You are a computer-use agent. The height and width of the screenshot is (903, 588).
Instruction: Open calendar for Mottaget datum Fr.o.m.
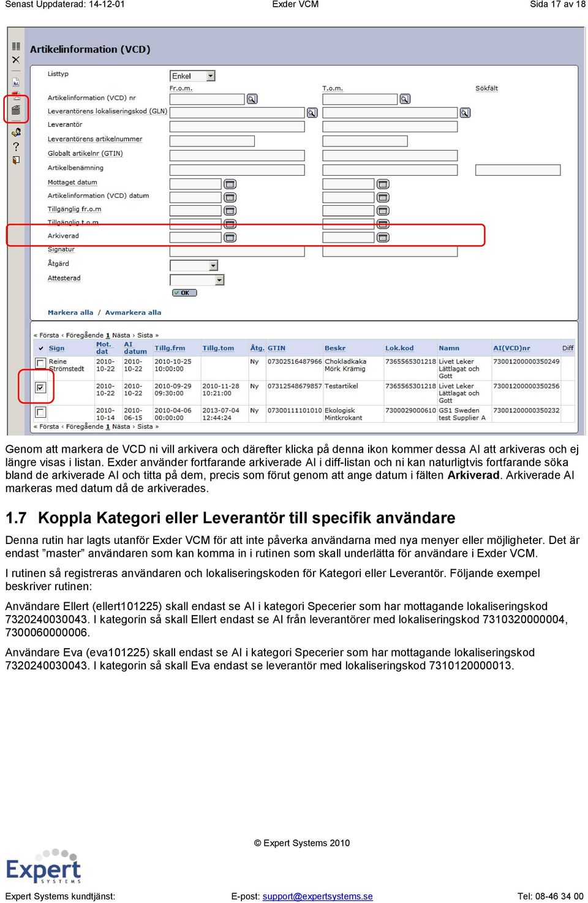coord(230,184)
